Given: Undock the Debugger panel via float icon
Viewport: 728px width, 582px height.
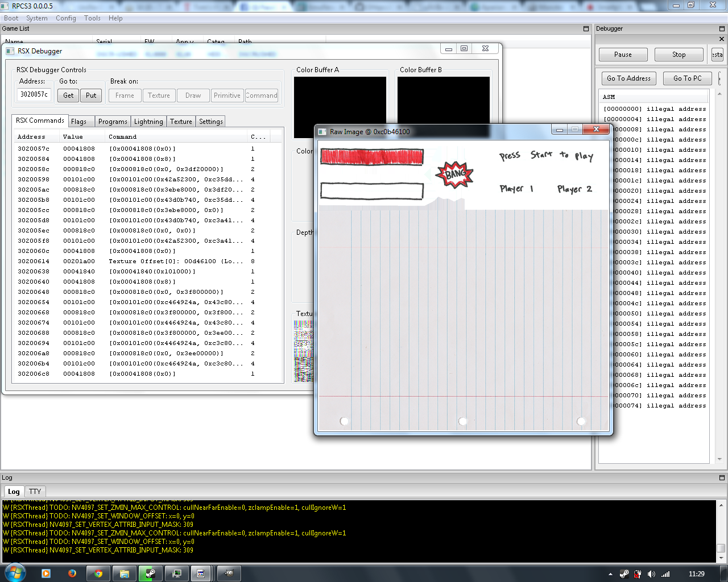Looking at the screenshot, I should [x=722, y=28].
